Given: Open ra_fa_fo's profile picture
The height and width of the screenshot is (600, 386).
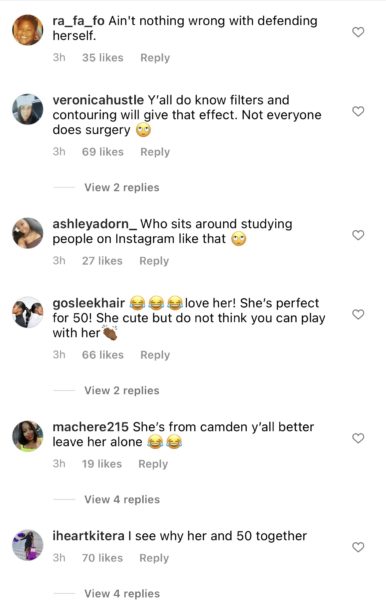Looking at the screenshot, I should pos(28,30).
